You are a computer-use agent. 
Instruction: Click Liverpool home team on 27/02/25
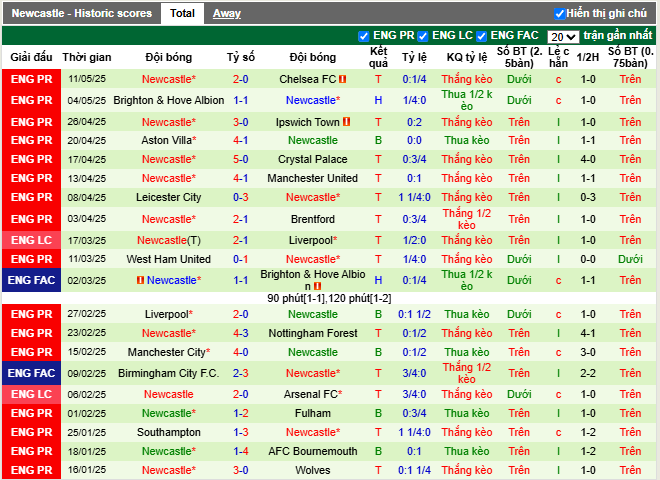click(169, 314)
